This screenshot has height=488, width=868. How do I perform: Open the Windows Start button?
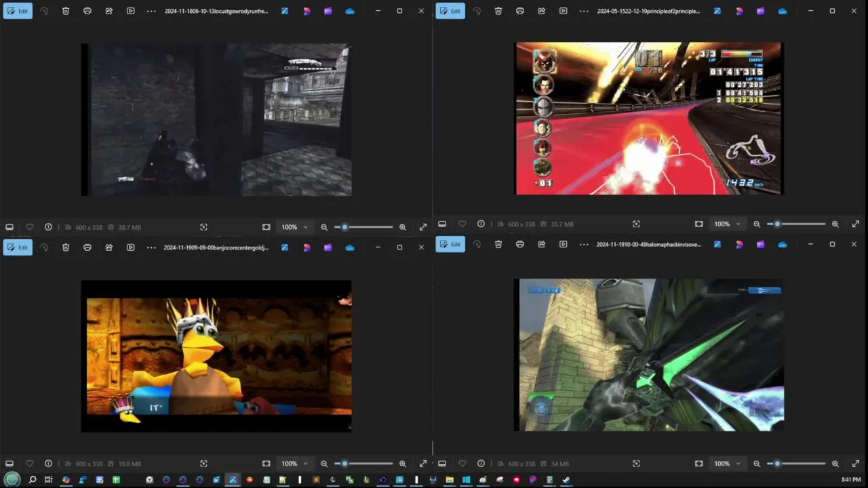point(13,480)
